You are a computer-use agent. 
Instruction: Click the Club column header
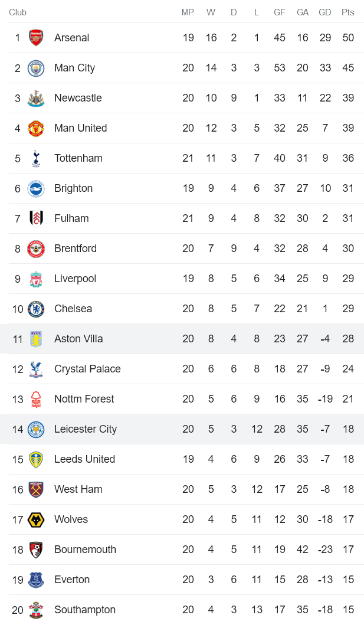pos(18,12)
